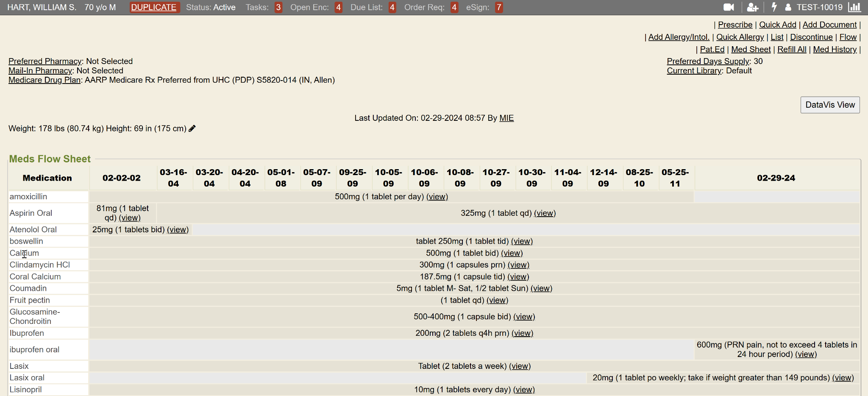Viewport: 868px width, 396px height.
Task: Click the Refill All link
Action: point(792,49)
